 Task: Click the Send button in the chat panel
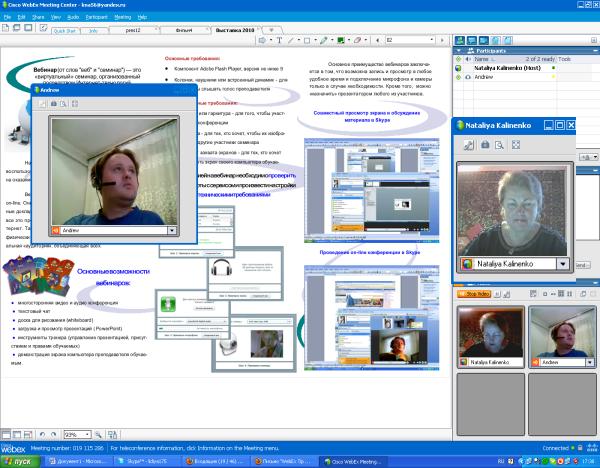[582, 265]
